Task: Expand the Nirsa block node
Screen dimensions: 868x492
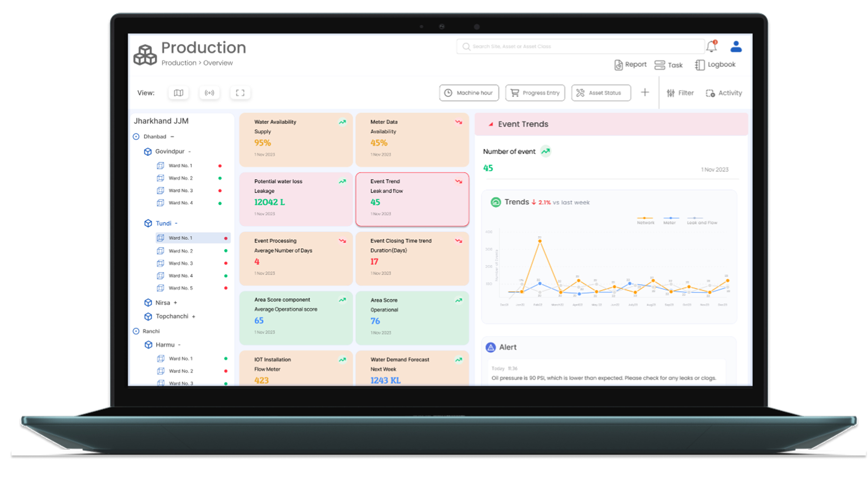Action: click(175, 303)
